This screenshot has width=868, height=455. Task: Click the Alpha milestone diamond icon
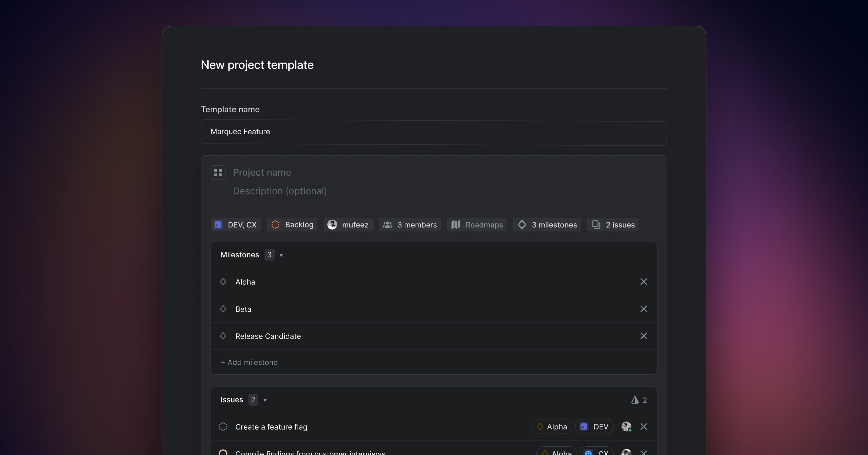(x=223, y=282)
